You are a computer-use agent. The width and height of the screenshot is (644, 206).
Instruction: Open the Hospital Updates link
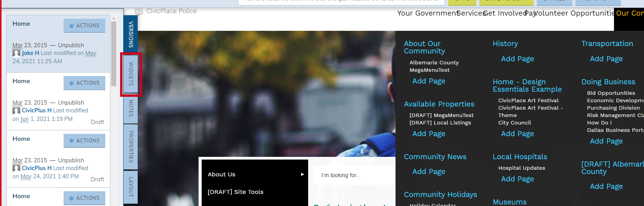coord(522,168)
